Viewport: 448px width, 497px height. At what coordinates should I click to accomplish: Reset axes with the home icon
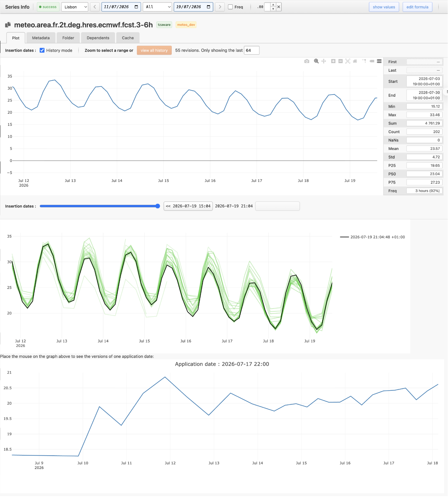click(355, 61)
